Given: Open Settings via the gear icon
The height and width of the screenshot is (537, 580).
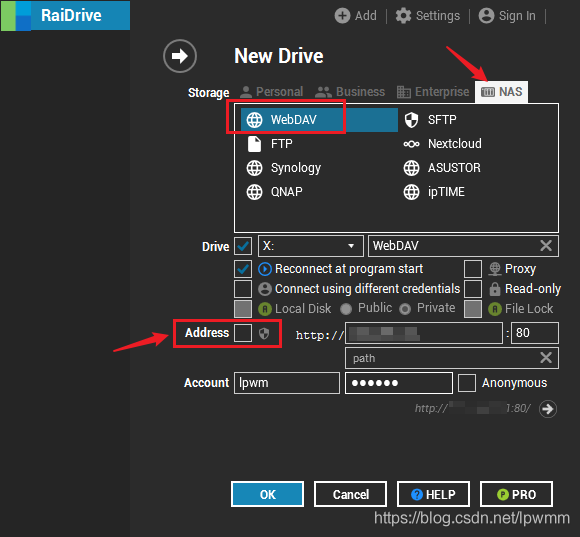Looking at the screenshot, I should (x=403, y=16).
